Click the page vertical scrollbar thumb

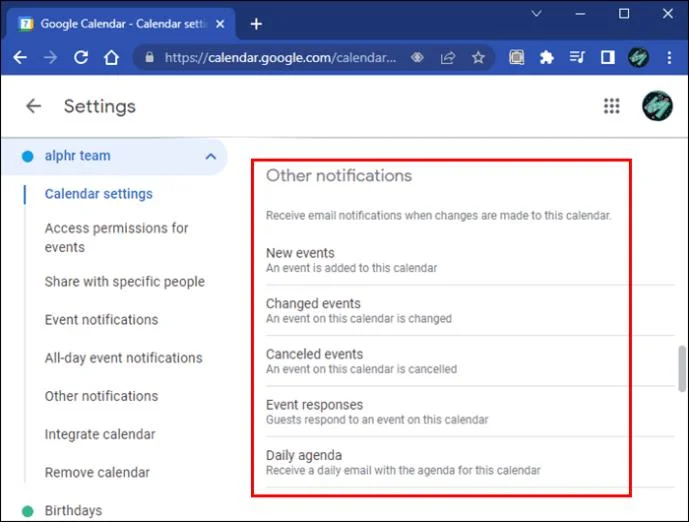(x=682, y=368)
